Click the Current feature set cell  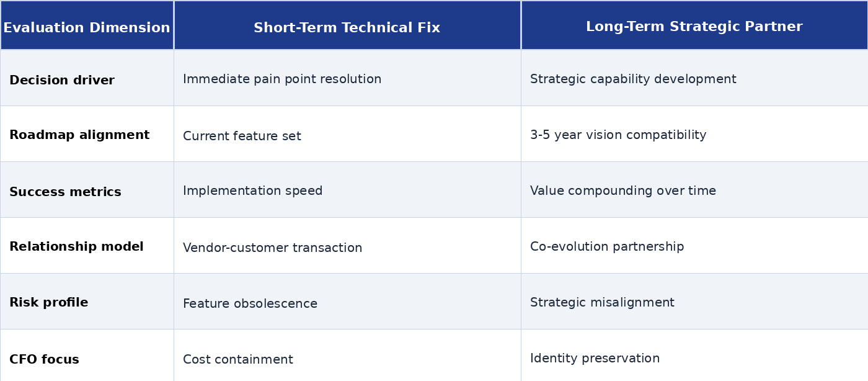[x=242, y=137]
